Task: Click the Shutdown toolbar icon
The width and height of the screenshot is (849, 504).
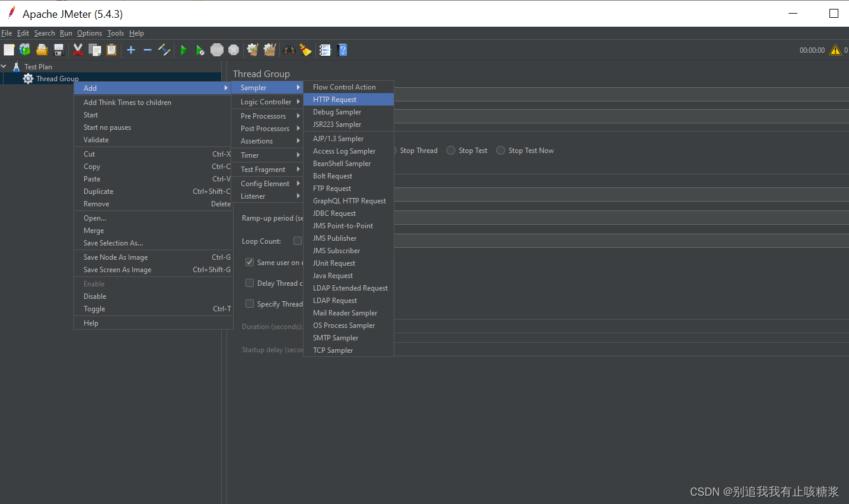Action: 234,50
